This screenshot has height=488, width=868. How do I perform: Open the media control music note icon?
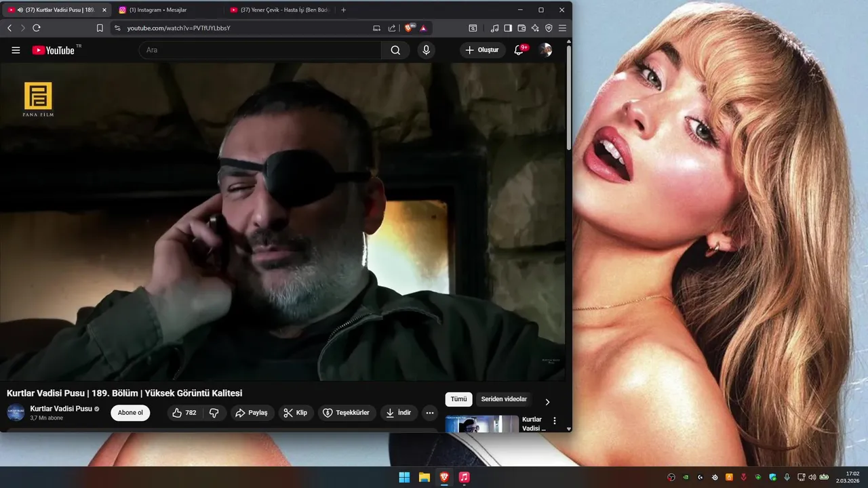pyautogui.click(x=494, y=28)
